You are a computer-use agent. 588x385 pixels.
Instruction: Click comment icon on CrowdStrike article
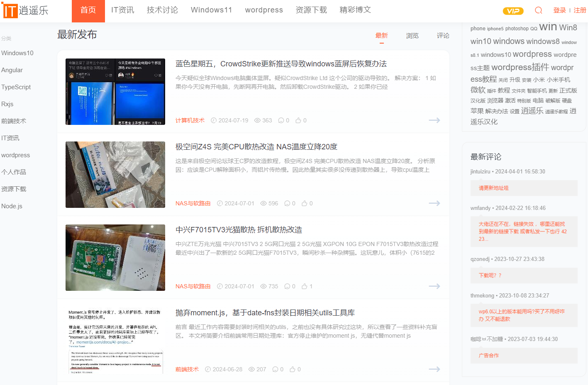point(281,120)
